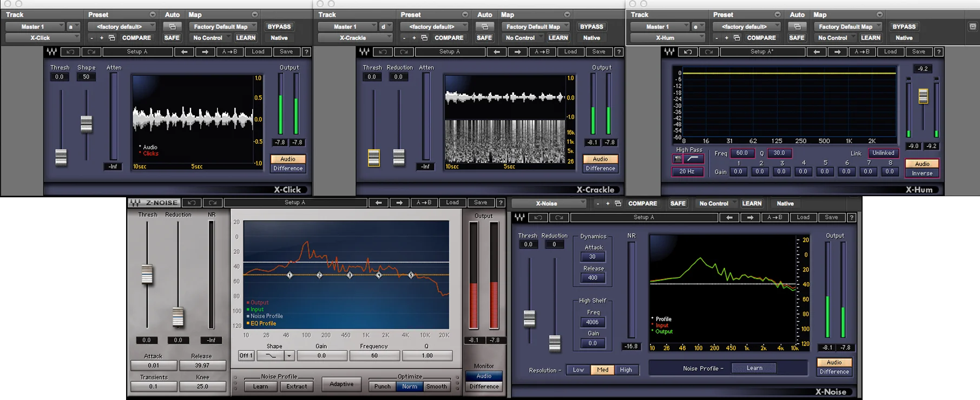Click the next preset arrow in X-Noise
Screen dimensions: 980x400
pyautogui.click(x=750, y=217)
